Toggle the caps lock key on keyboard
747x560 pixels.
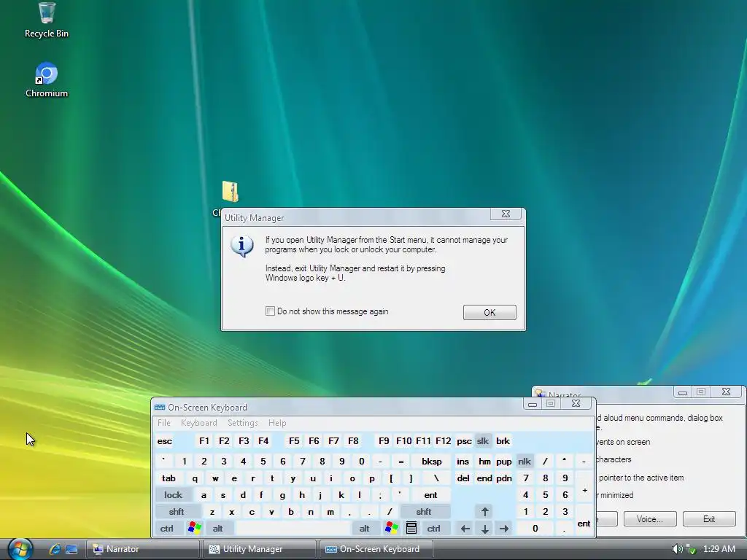click(173, 495)
